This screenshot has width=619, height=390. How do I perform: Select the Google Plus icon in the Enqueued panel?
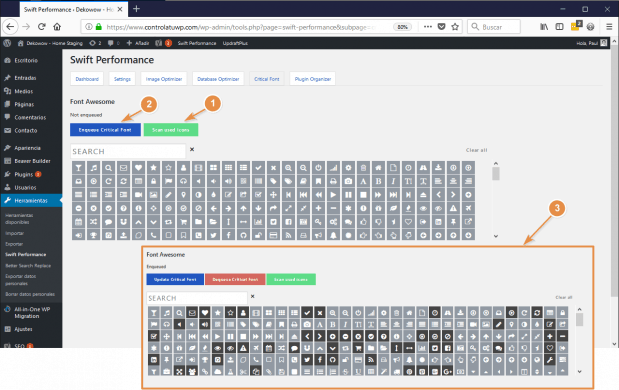(x=448, y=371)
